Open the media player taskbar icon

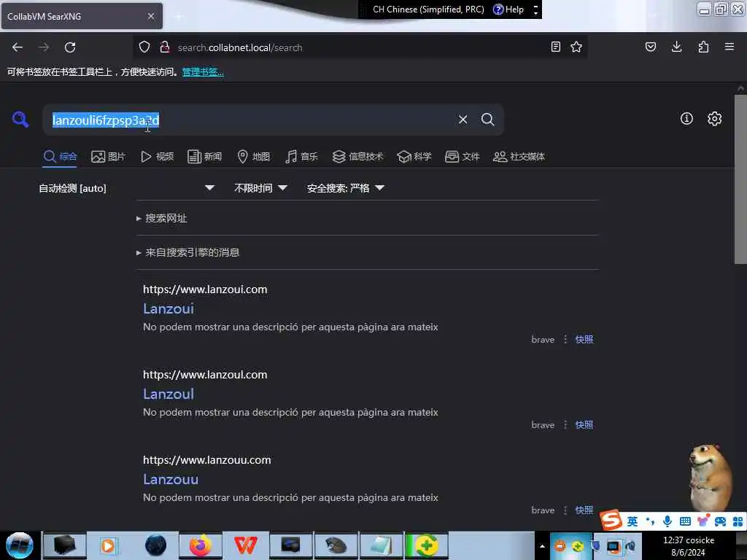(x=109, y=545)
